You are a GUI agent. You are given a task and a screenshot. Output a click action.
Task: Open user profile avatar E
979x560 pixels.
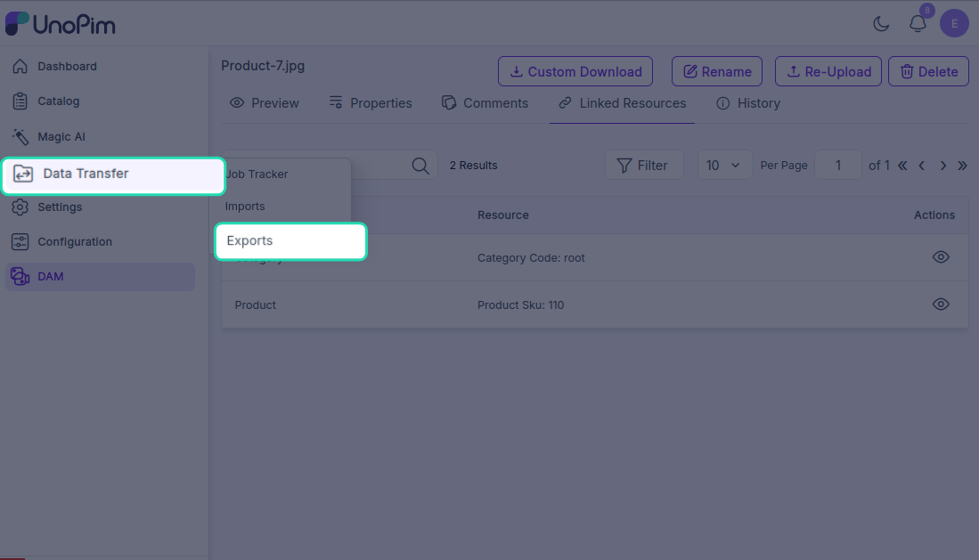click(x=954, y=24)
